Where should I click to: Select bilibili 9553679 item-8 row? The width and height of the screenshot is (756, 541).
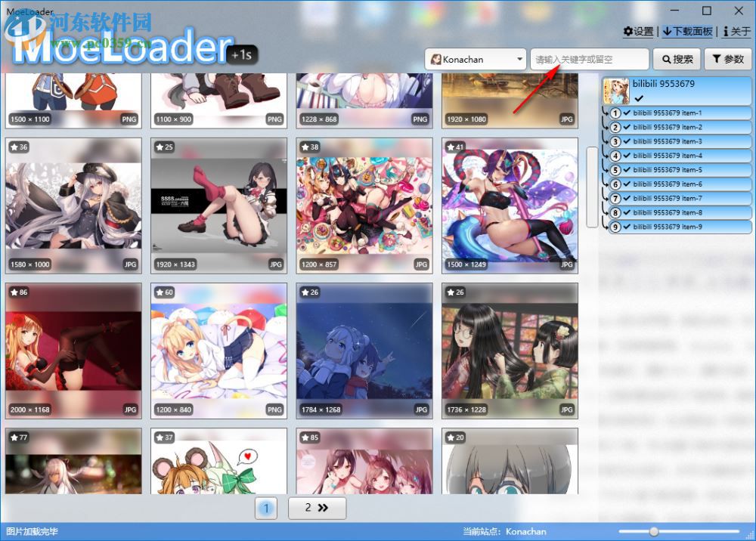tap(680, 212)
